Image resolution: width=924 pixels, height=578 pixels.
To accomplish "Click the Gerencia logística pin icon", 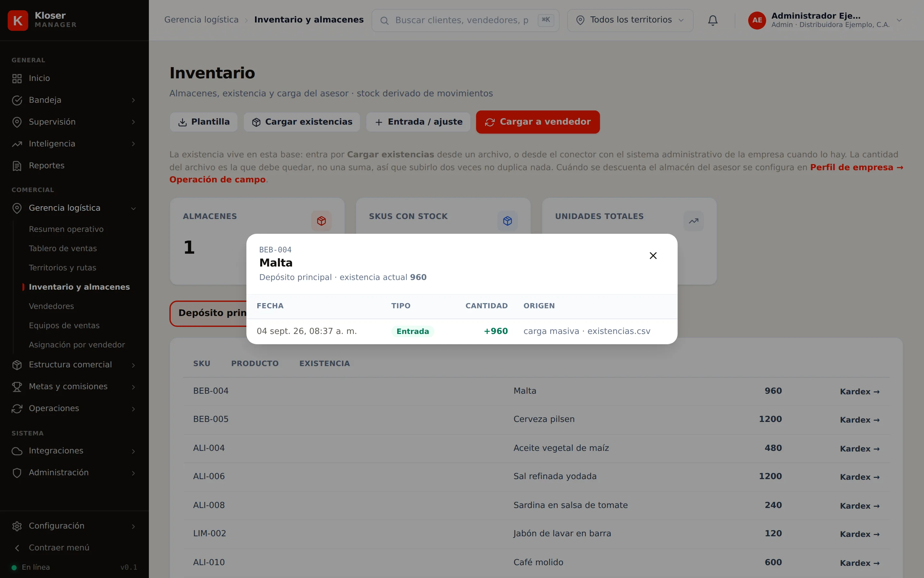I will 17,208.
